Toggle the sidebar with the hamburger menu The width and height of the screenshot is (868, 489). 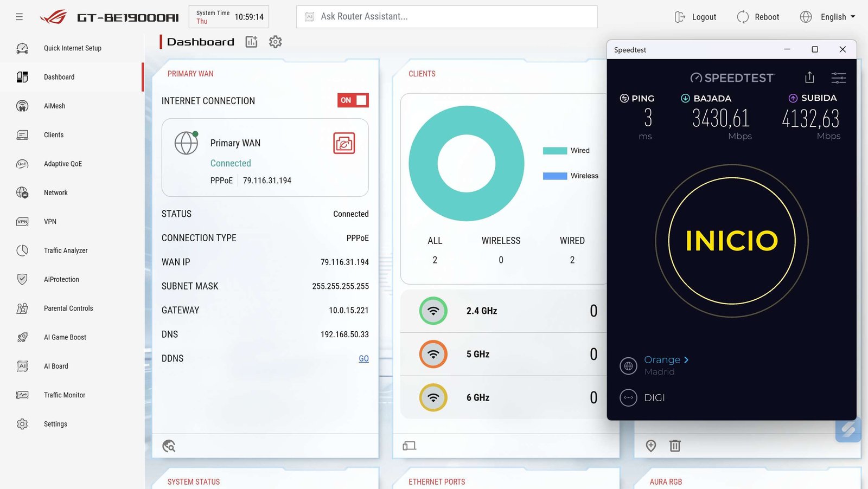pos(19,16)
